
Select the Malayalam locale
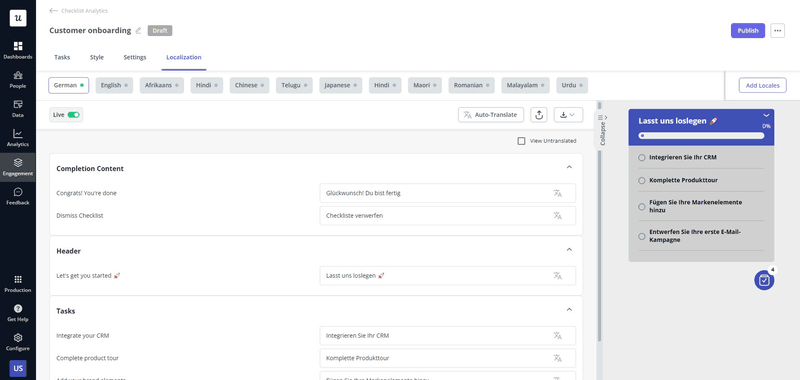(526, 85)
